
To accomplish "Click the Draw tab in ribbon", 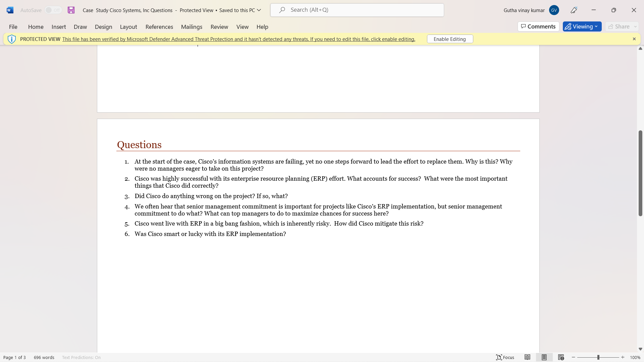I will [x=80, y=26].
